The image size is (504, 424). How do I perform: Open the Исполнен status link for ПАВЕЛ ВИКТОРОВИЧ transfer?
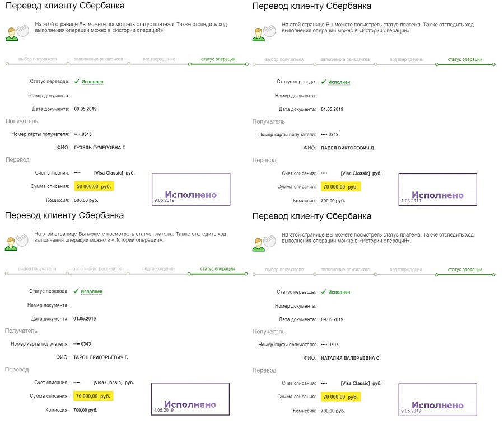pos(339,82)
